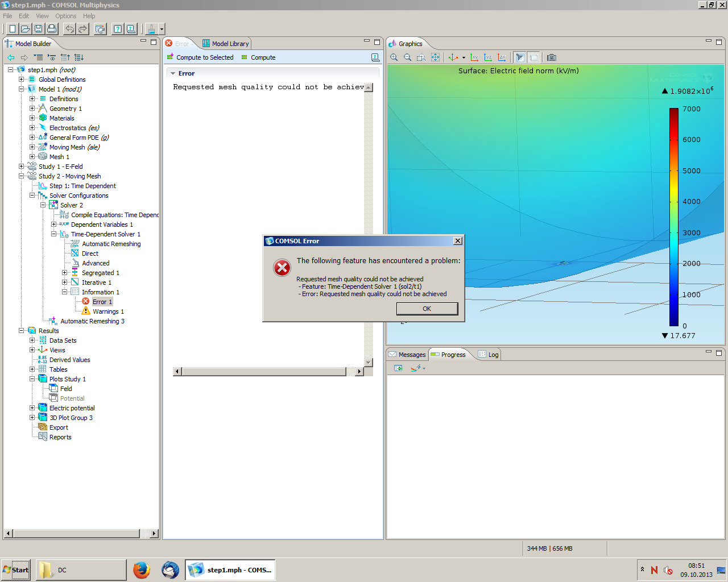Redo the action in main toolbar

(83, 29)
